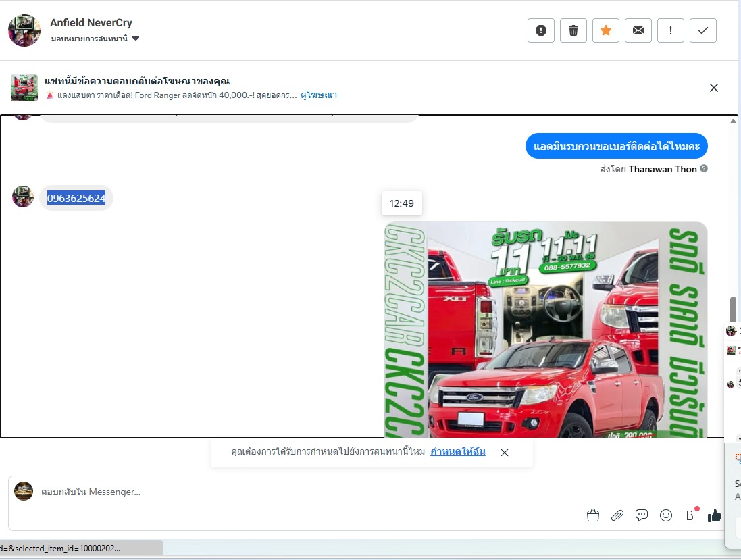Open the assign conversation dropdown
This screenshot has width=741, height=560.
[x=95, y=39]
